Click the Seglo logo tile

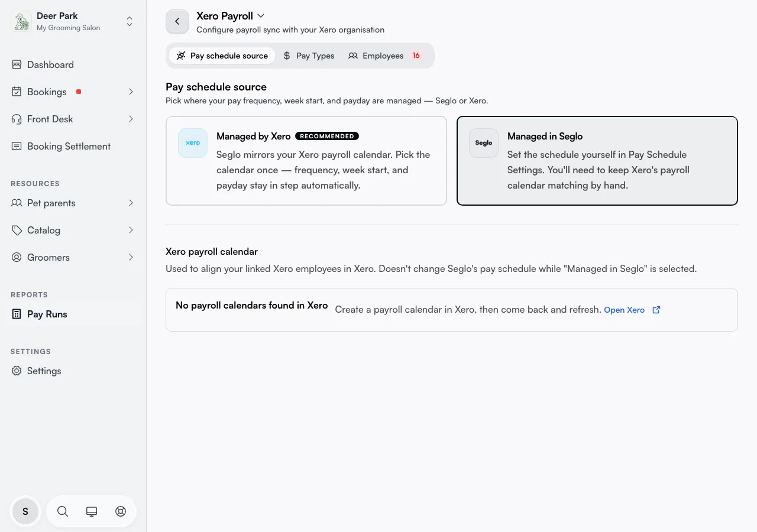tap(484, 143)
